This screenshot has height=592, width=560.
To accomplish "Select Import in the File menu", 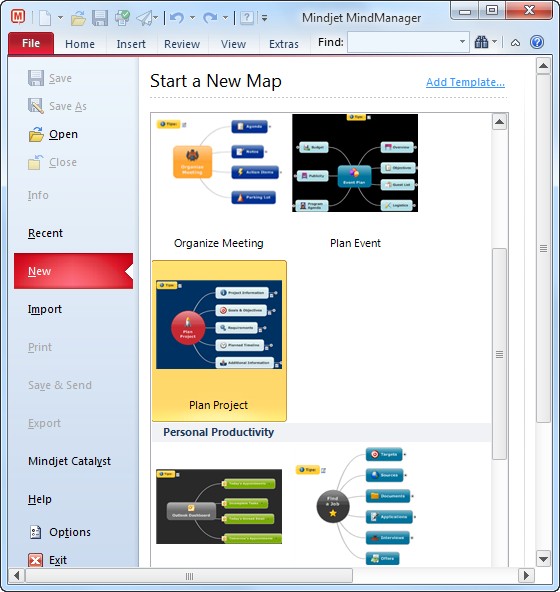I will [x=45, y=309].
